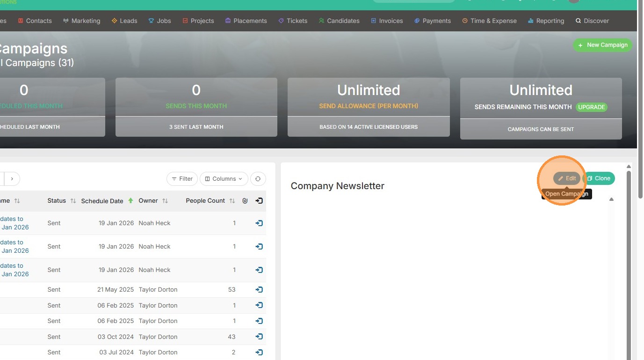Refresh the campaigns list

(258, 179)
